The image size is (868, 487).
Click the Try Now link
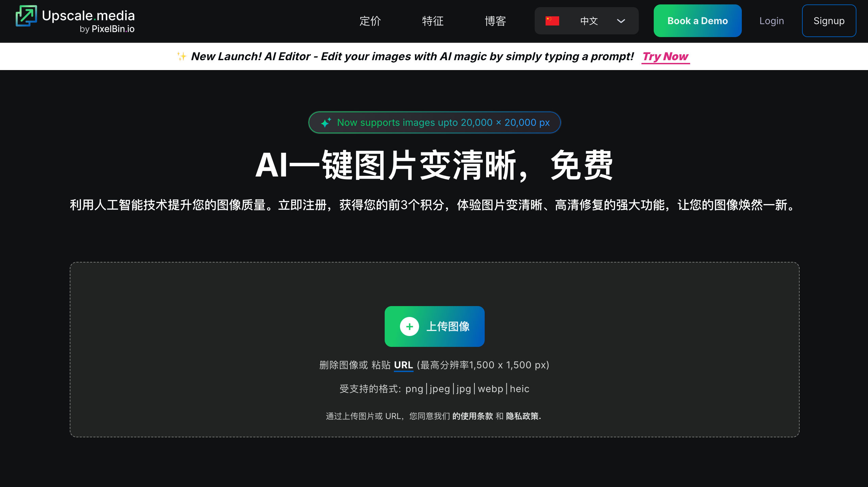click(x=665, y=56)
